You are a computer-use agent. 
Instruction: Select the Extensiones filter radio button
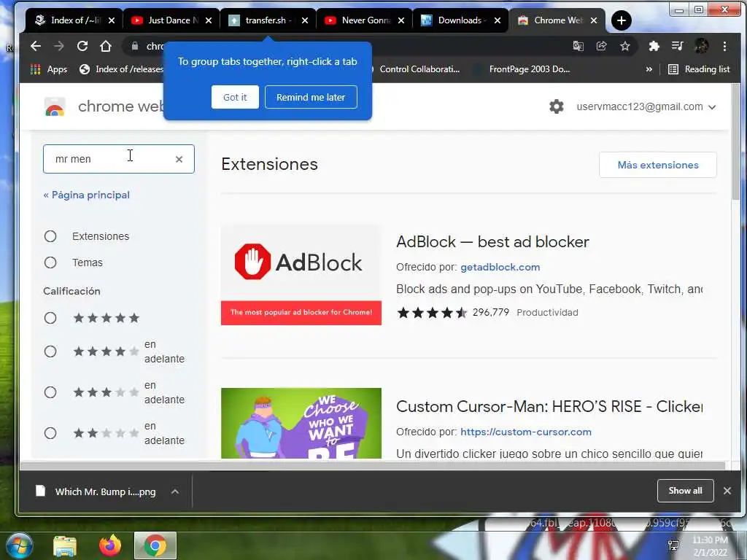(50, 236)
